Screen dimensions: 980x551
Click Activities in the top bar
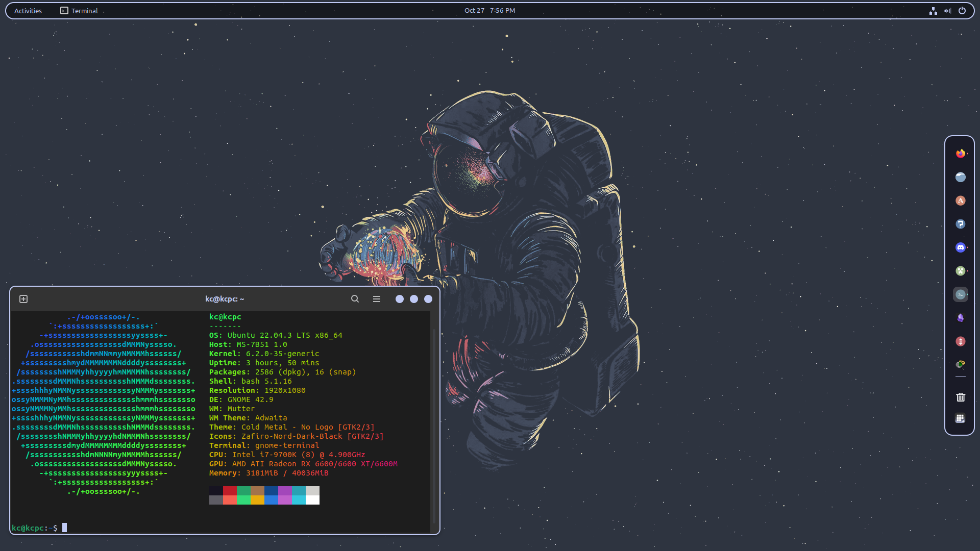[27, 10]
